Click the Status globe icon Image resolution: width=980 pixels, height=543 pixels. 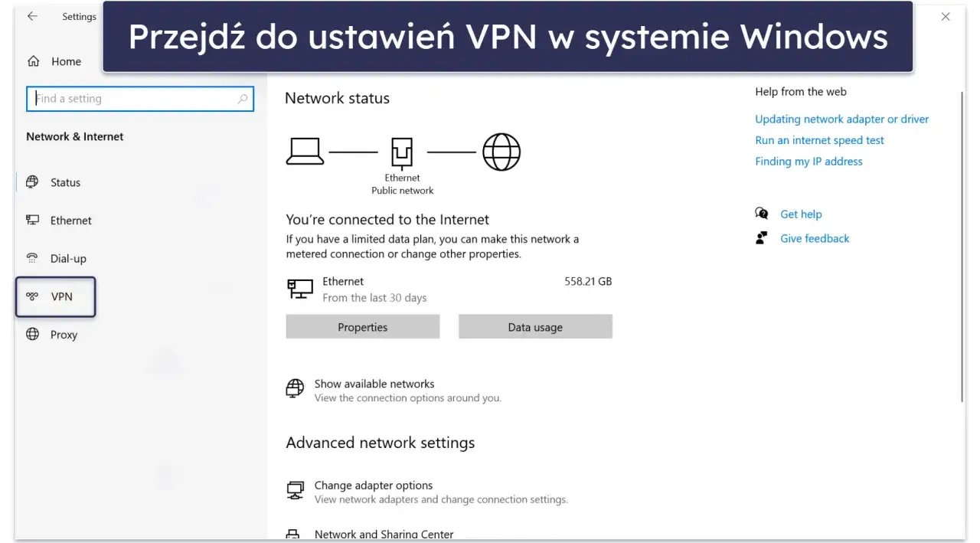click(32, 182)
